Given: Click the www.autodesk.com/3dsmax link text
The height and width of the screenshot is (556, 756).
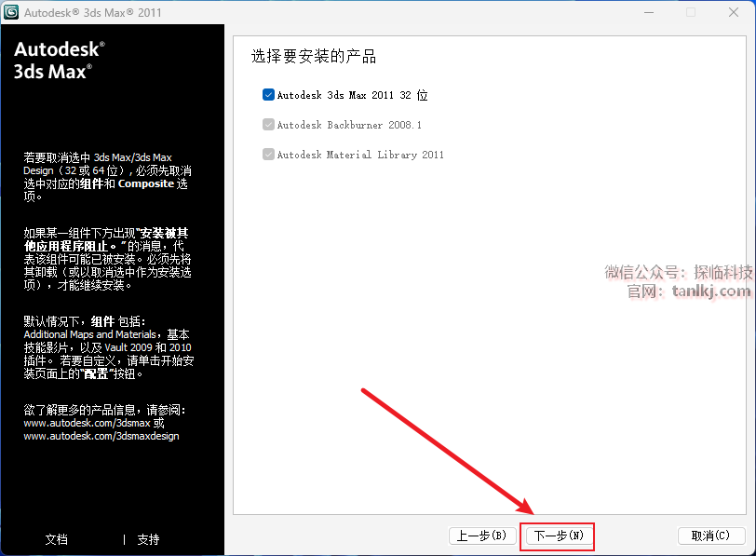Looking at the screenshot, I should tap(88, 423).
